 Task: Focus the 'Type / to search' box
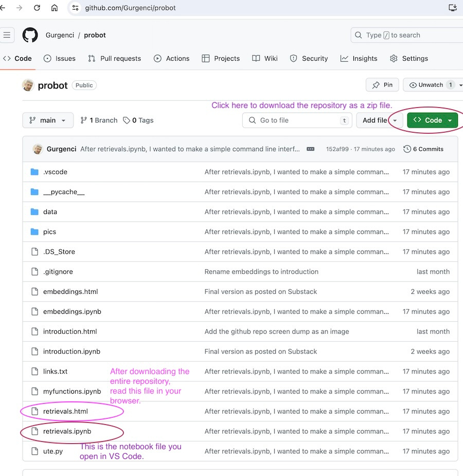[407, 35]
